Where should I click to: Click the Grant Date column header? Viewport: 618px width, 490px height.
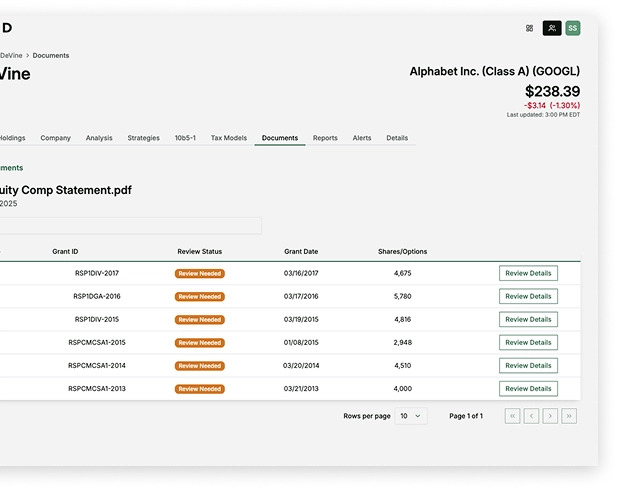point(301,252)
